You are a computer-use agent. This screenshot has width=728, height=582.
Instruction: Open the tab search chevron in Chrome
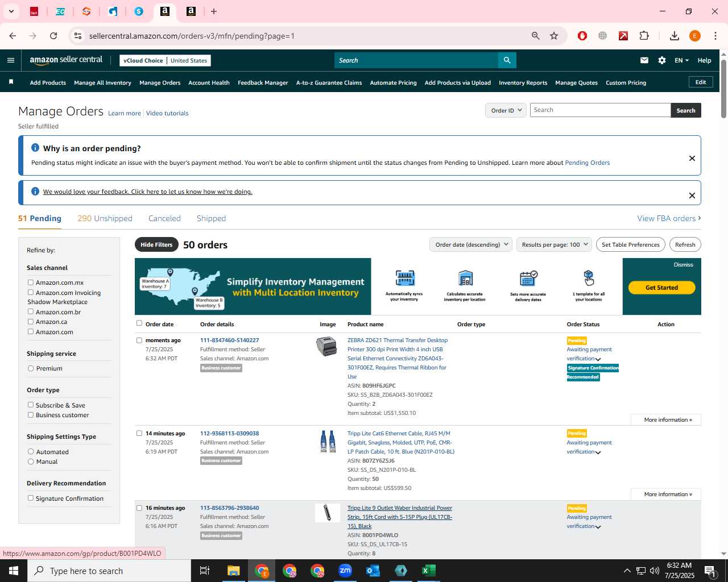[x=11, y=11]
